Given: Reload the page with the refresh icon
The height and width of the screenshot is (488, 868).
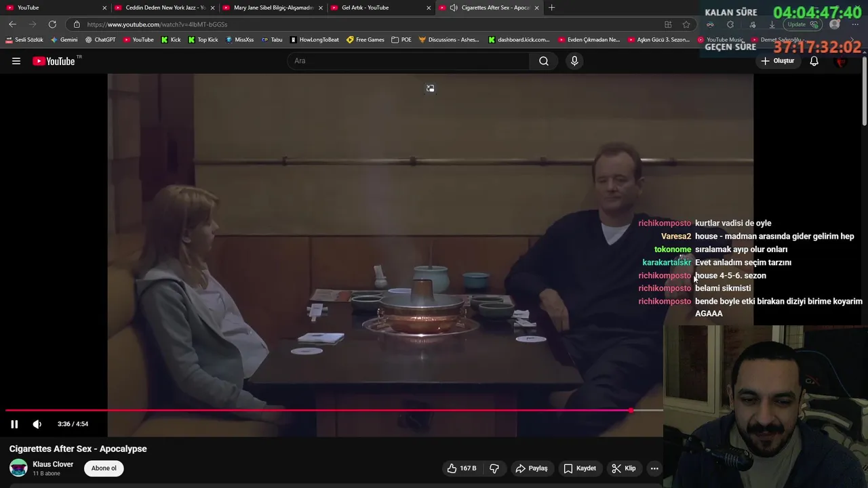Looking at the screenshot, I should pos(52,24).
